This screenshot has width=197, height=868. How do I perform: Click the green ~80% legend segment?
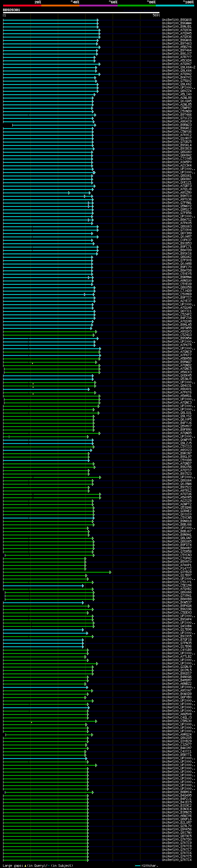tap(137, 6)
